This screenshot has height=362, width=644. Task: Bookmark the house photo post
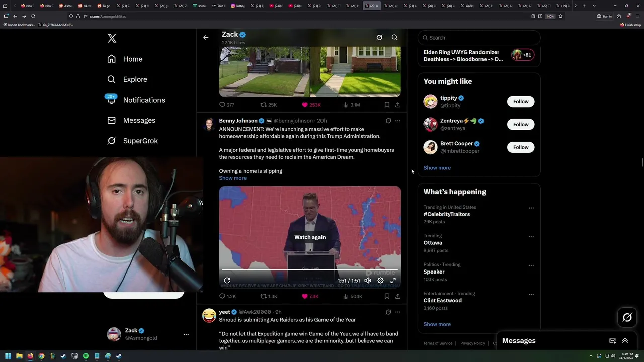[387, 105]
